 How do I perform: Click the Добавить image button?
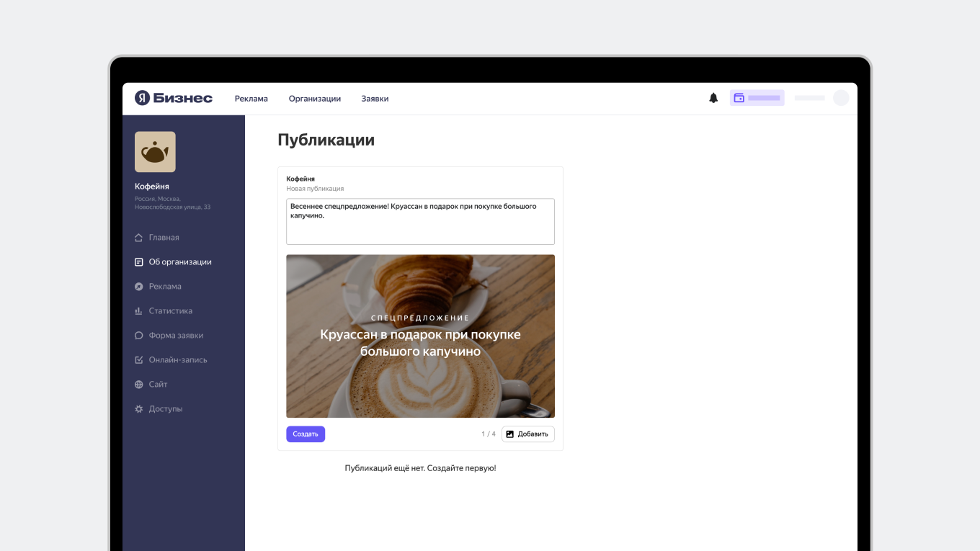(528, 434)
